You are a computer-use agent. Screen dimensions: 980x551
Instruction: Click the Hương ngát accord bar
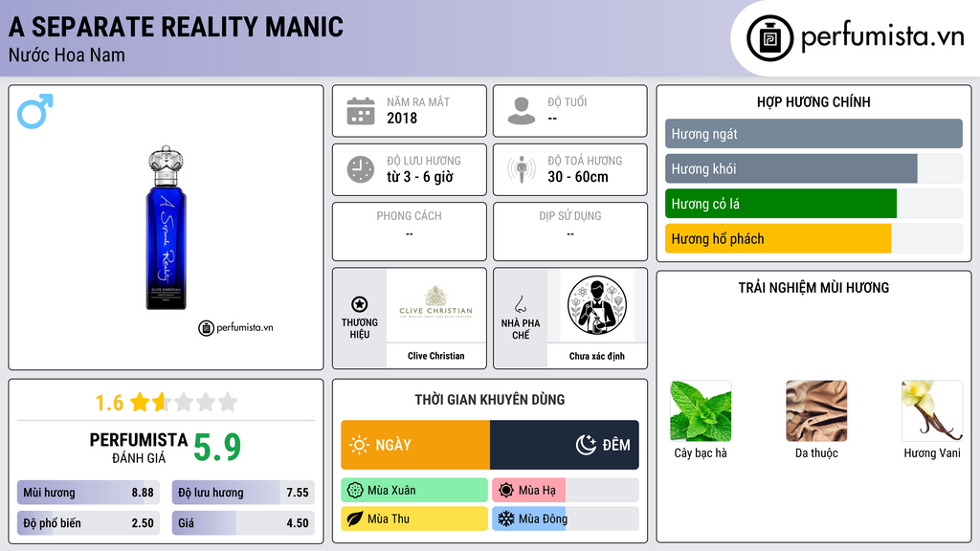coord(813,134)
